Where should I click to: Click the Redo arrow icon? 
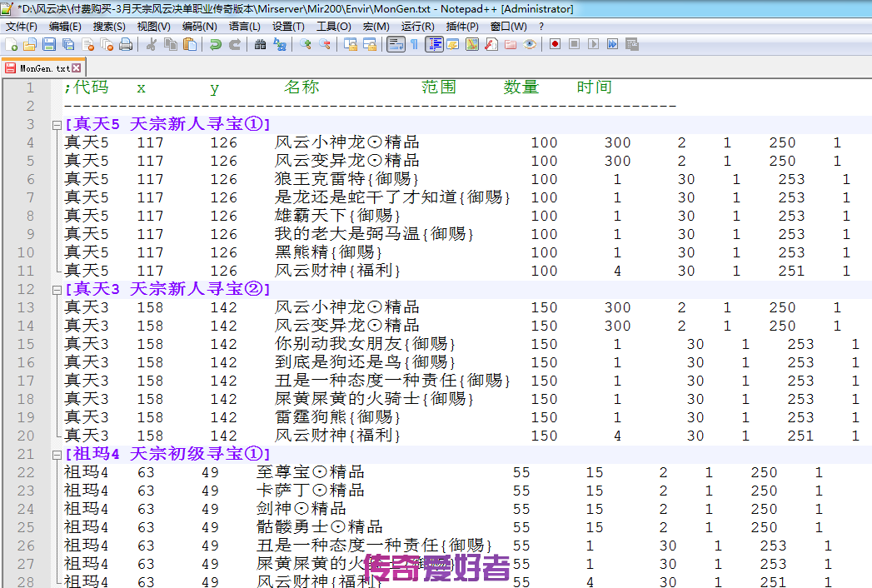click(x=235, y=44)
